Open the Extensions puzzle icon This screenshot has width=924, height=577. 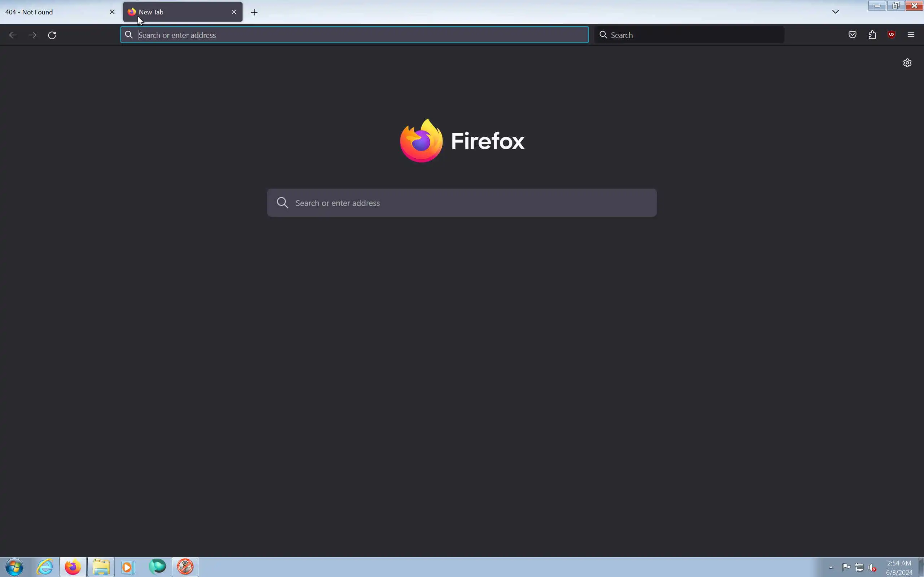[872, 35]
